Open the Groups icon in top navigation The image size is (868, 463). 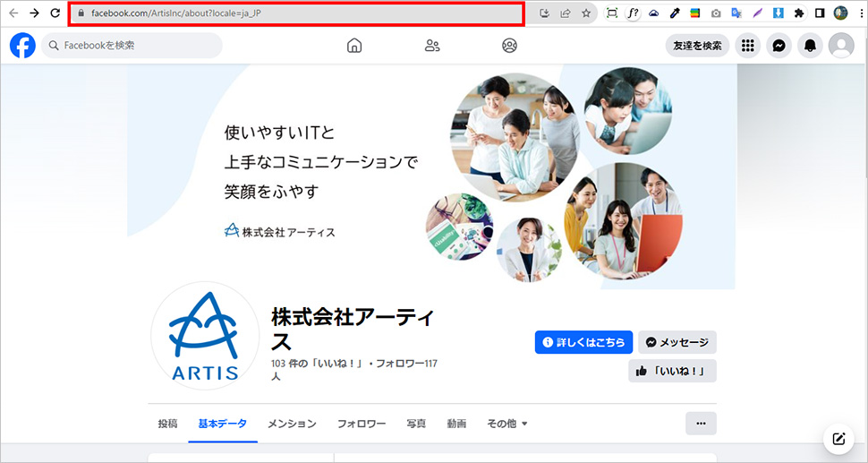coord(509,46)
